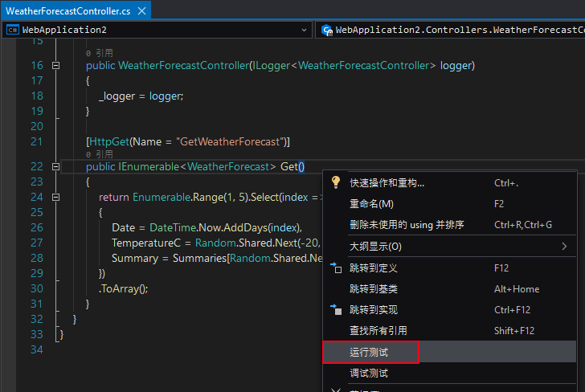Click the class icon beside WebApplication2.Controllers
The height and width of the screenshot is (392, 585).
tap(327, 30)
